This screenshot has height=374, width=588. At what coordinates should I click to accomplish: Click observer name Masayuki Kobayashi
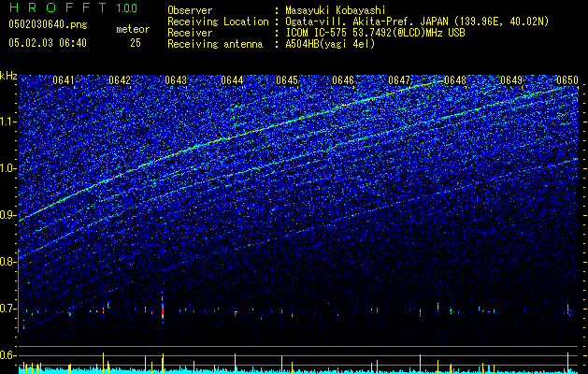[x=335, y=10]
